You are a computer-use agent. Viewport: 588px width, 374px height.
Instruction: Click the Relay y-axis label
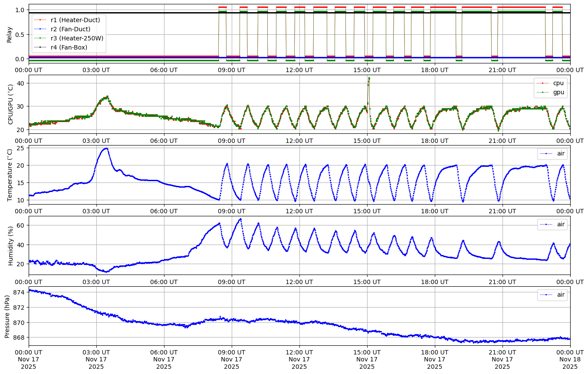[x=10, y=34]
